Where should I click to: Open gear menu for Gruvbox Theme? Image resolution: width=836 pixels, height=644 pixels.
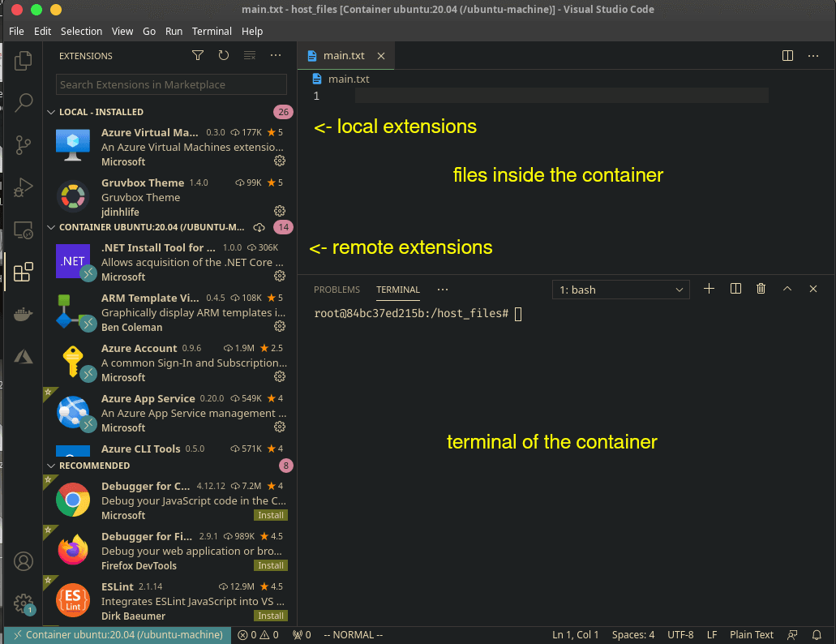[280, 211]
